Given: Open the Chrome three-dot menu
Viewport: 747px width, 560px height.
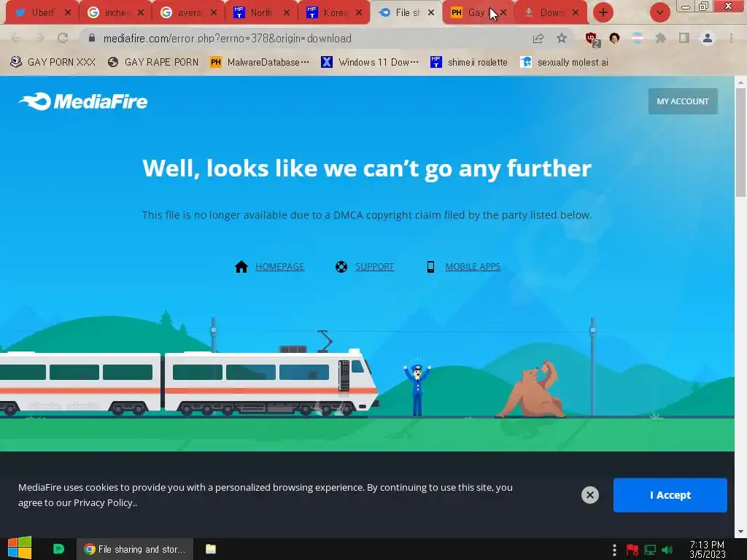Looking at the screenshot, I should [x=731, y=38].
